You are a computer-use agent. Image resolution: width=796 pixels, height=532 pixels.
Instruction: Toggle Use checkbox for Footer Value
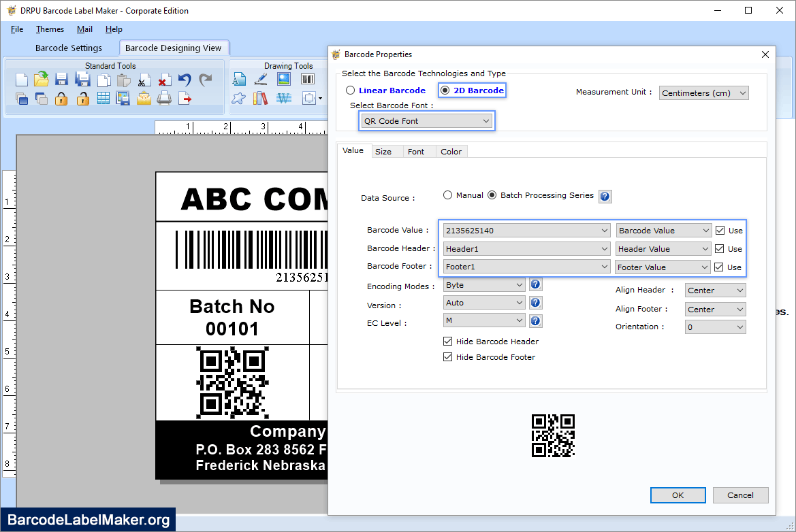719,267
